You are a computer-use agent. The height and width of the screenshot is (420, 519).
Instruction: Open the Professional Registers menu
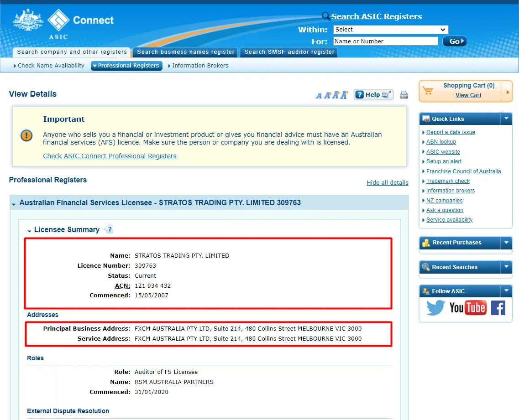click(126, 66)
